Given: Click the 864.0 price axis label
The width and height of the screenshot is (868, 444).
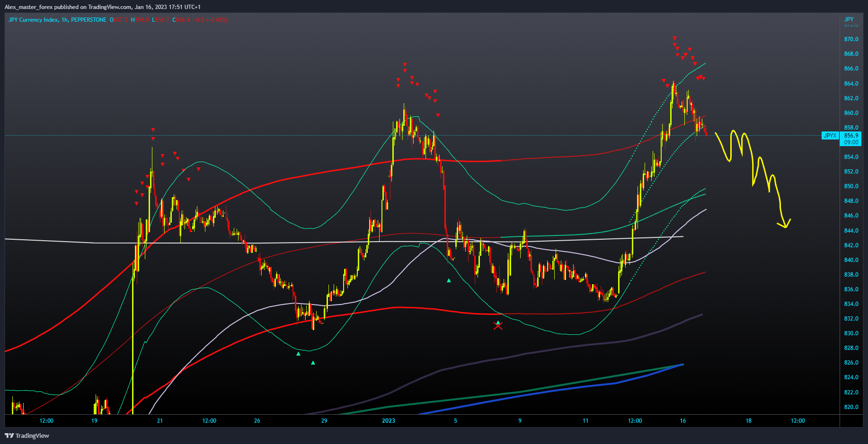Looking at the screenshot, I should [851, 84].
